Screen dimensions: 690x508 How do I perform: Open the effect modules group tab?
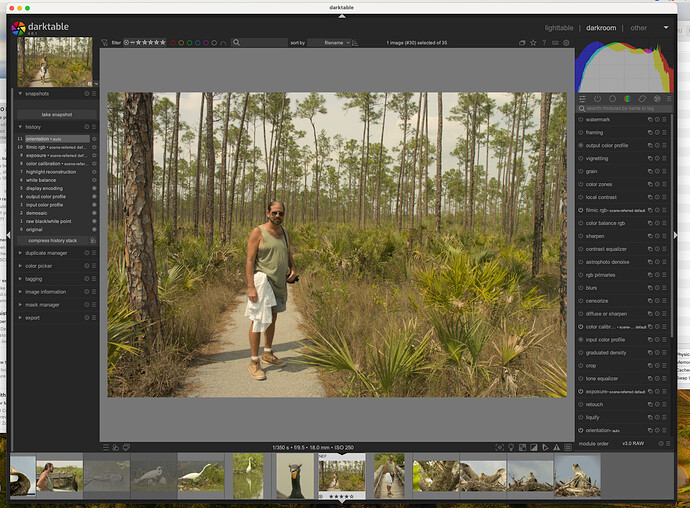[657, 99]
